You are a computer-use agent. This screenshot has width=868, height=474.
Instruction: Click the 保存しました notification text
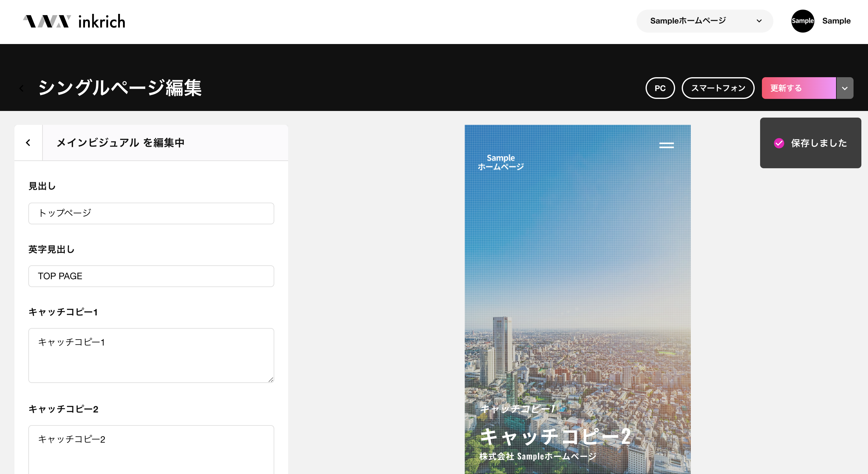pyautogui.click(x=819, y=143)
